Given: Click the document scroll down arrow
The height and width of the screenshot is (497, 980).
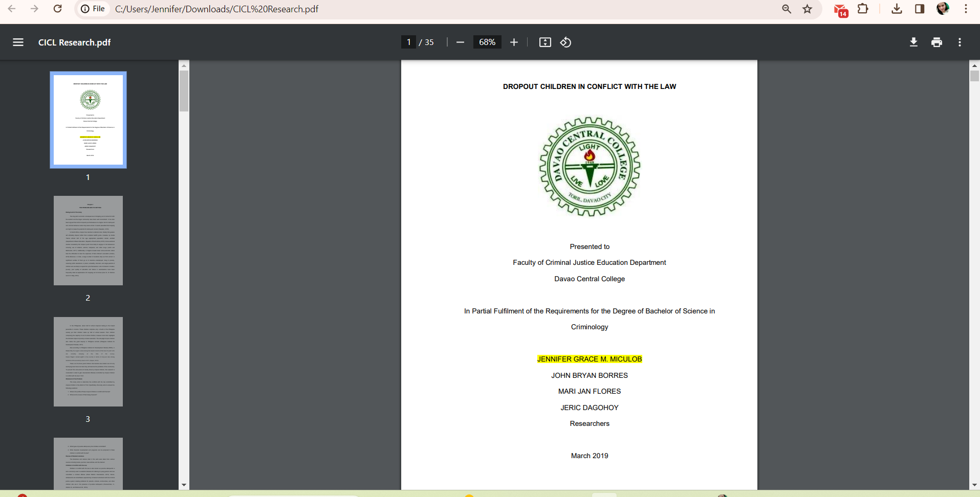Looking at the screenshot, I should 974,485.
